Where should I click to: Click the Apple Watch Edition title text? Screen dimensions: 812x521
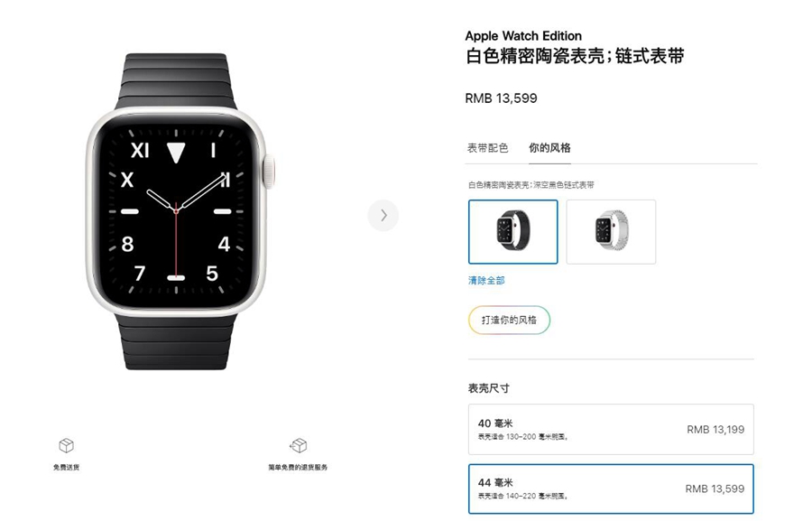tap(523, 36)
